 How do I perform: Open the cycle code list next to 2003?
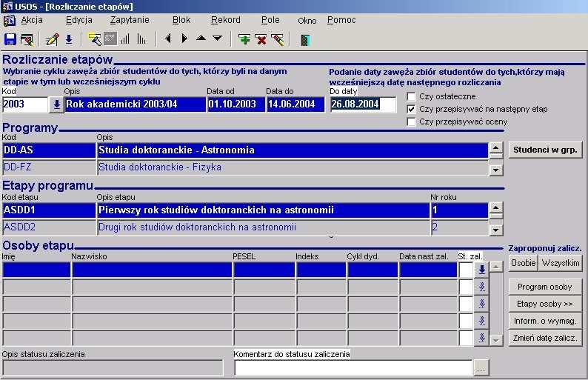(x=56, y=104)
